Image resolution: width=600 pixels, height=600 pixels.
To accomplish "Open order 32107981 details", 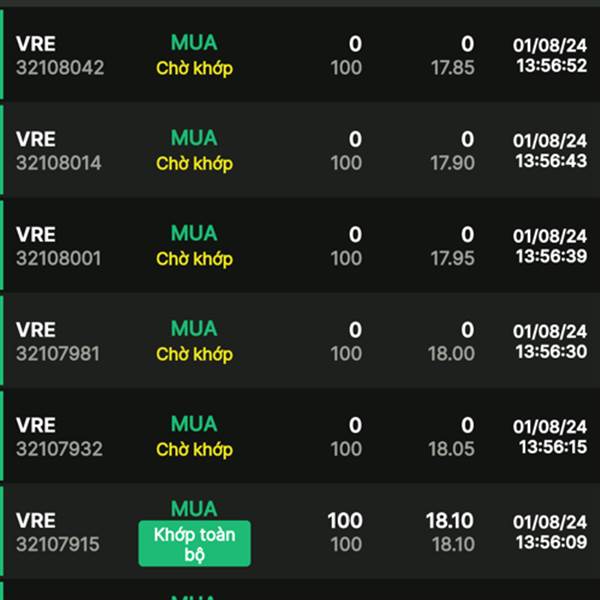I will [59, 354].
